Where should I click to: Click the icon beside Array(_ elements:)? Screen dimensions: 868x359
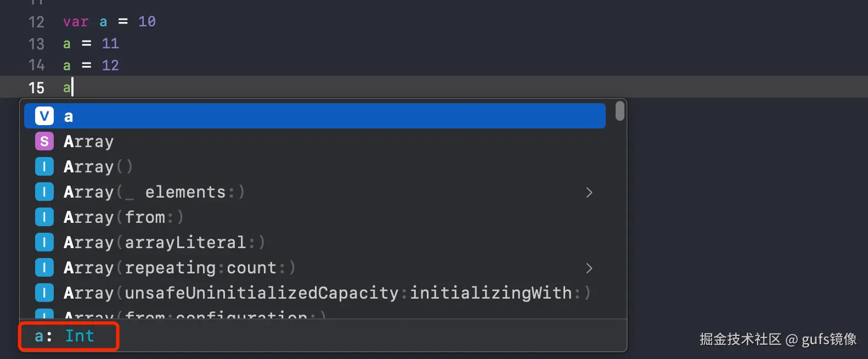tap(44, 192)
